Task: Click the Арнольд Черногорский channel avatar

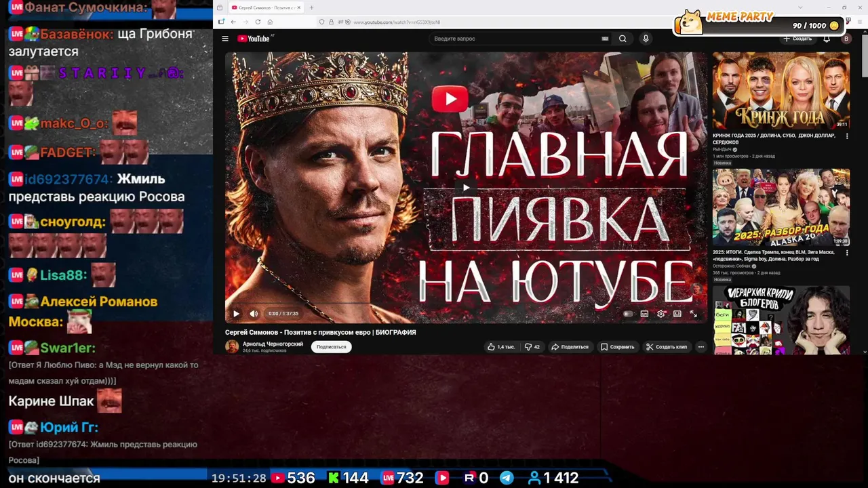Action: click(x=232, y=347)
